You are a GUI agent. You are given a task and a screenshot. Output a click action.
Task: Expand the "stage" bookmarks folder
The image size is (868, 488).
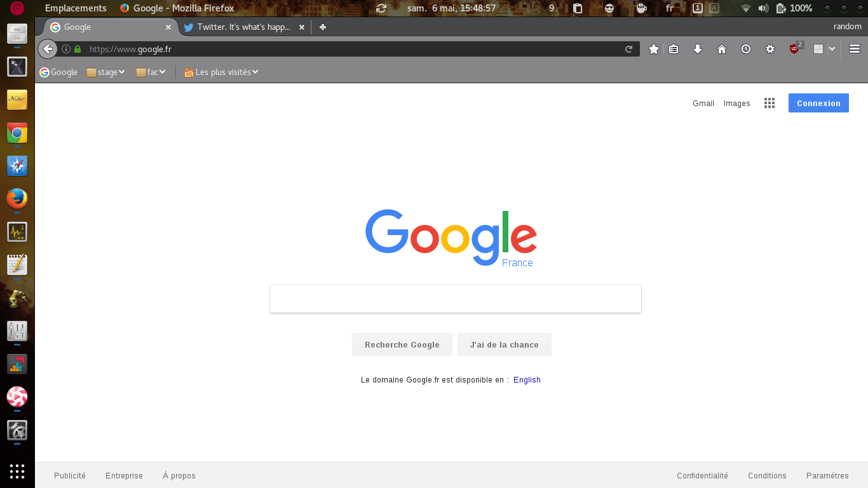tap(106, 72)
